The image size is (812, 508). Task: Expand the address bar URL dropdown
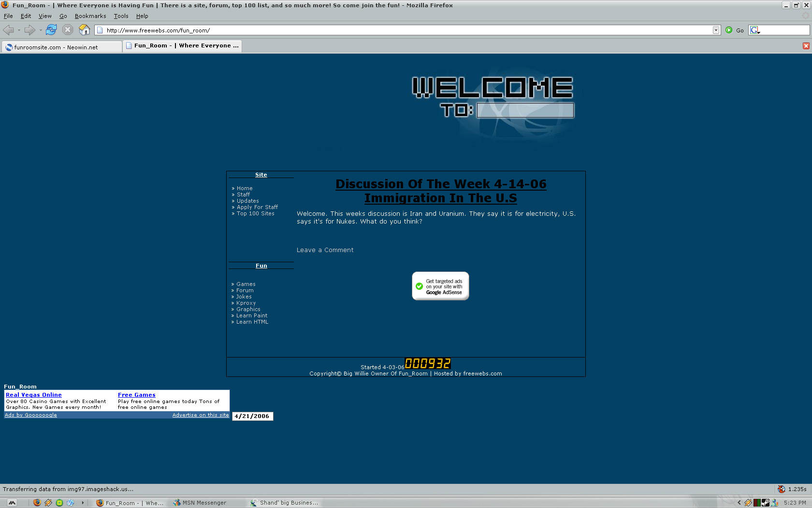(x=716, y=30)
